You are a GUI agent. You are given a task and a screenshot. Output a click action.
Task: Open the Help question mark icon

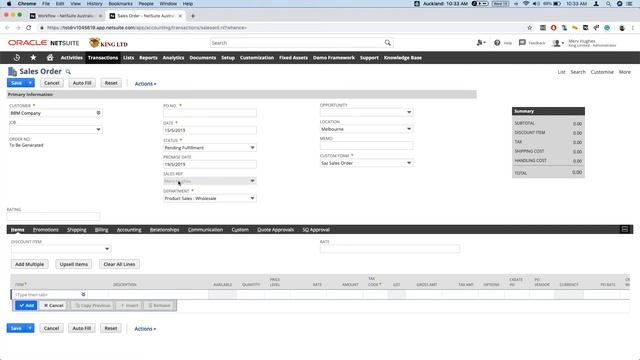pyautogui.click(x=497, y=43)
